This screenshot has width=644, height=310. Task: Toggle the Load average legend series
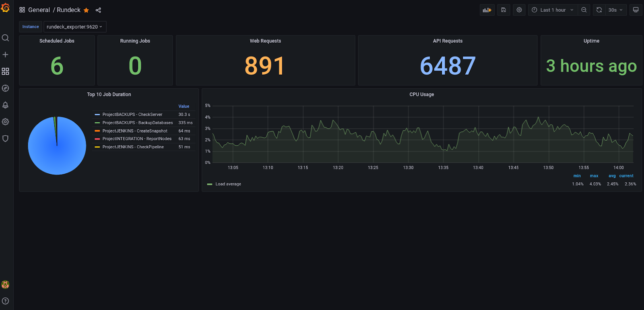click(228, 184)
